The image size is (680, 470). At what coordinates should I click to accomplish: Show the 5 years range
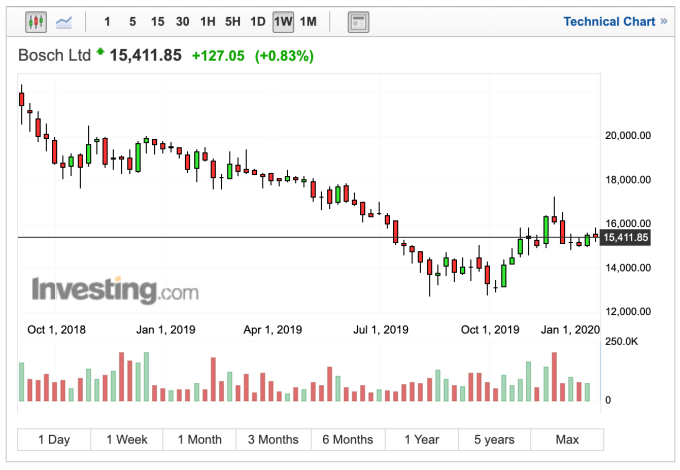pyautogui.click(x=494, y=440)
